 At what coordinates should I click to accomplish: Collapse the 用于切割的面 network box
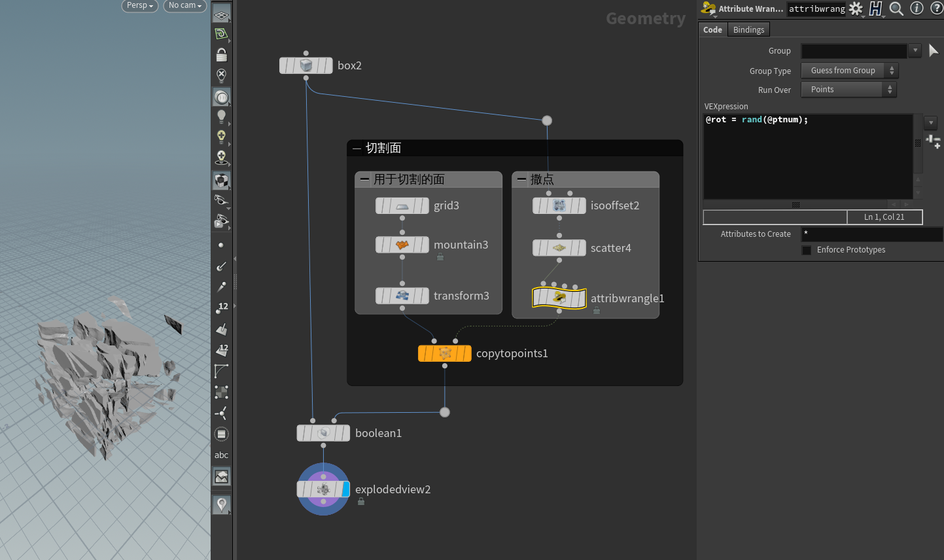pos(365,179)
